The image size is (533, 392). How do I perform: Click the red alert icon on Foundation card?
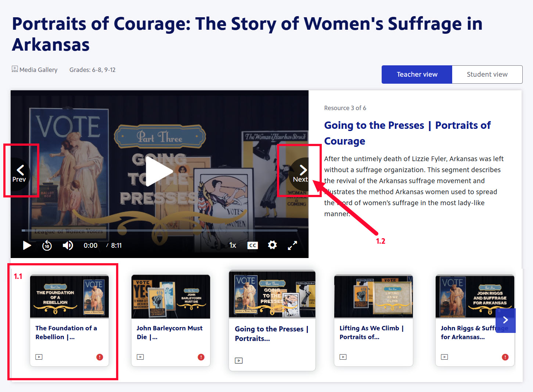click(100, 357)
